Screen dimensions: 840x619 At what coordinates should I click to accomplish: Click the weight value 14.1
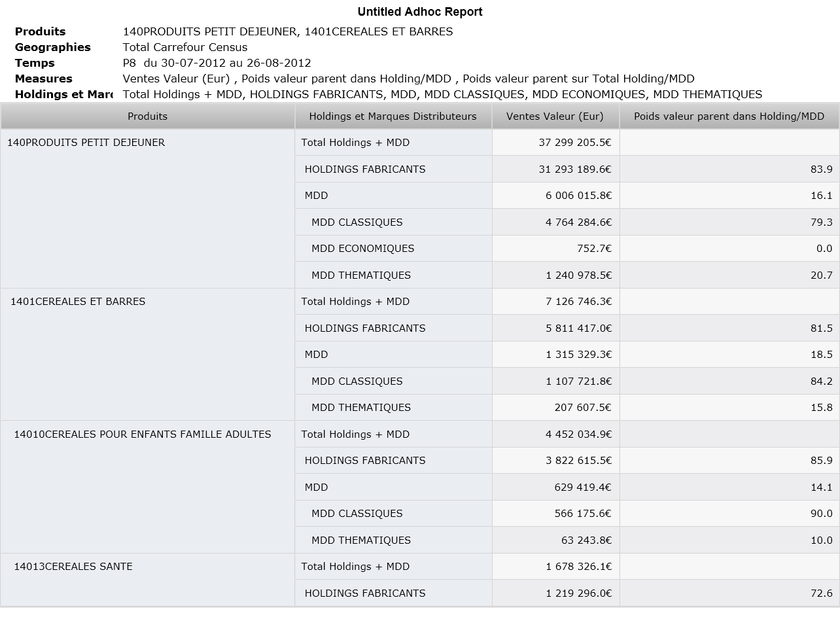821,487
